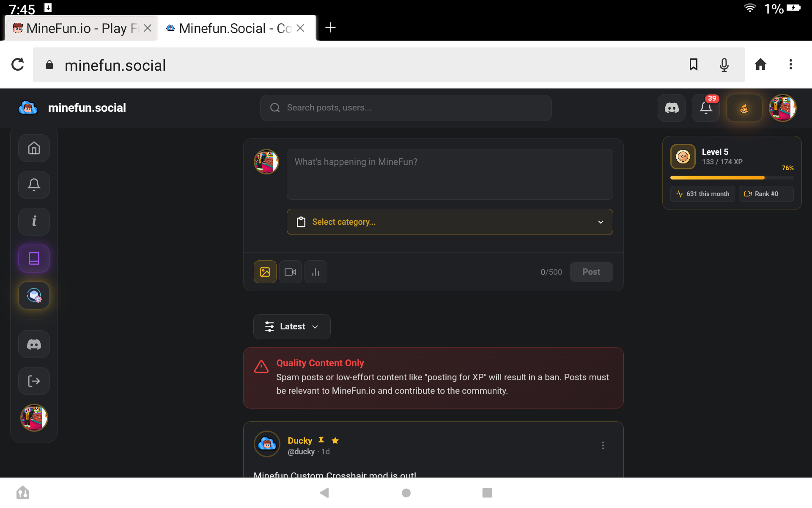Open the purple book guide icon
812x508 pixels.
[x=34, y=258]
